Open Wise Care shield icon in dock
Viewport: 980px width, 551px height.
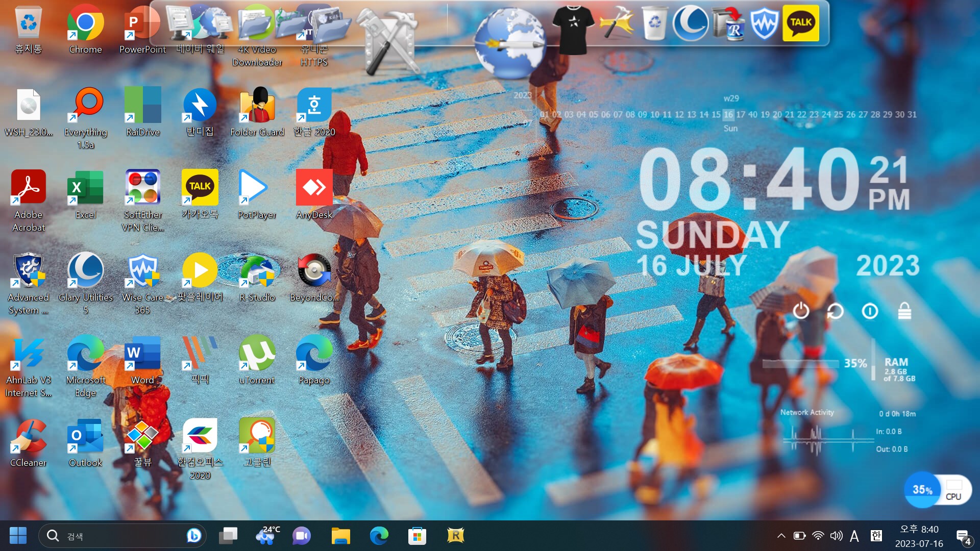[x=764, y=23]
